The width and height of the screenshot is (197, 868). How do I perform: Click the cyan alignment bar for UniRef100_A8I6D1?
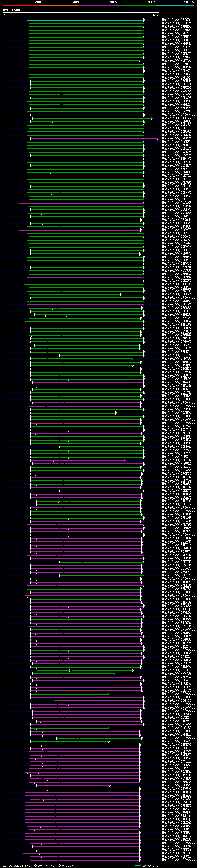coord(86,20)
